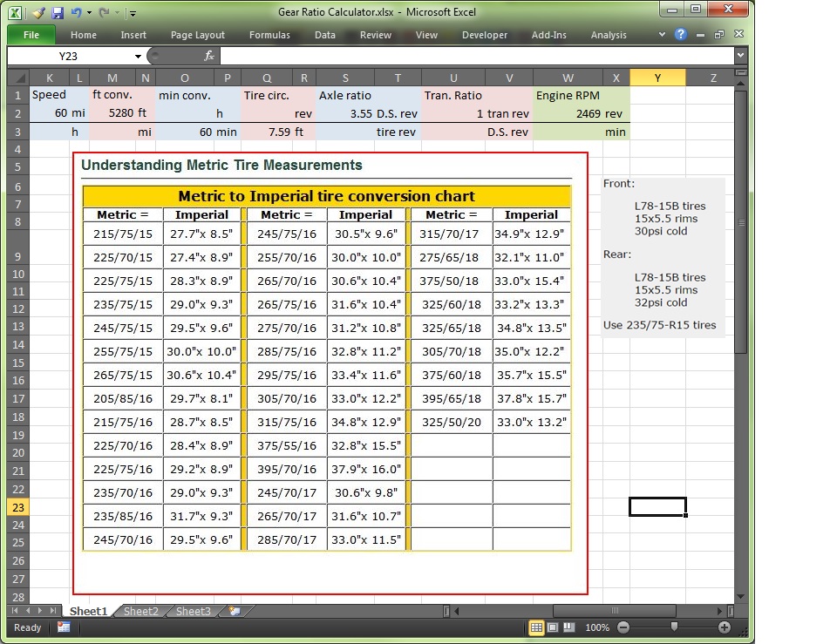Click the vertical scroll down arrow
Viewport: 837px width, 644px height.
pos(740,597)
